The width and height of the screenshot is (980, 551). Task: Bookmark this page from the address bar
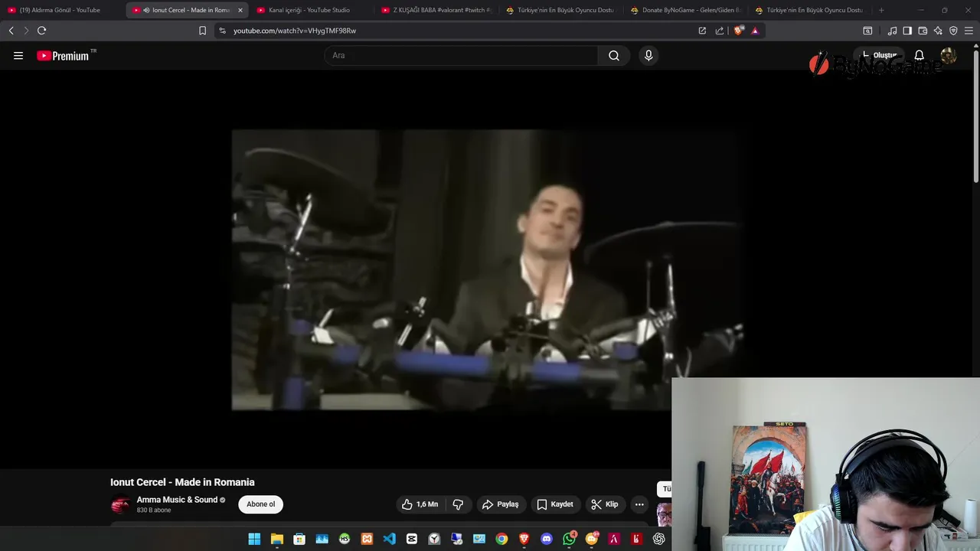[x=202, y=31]
